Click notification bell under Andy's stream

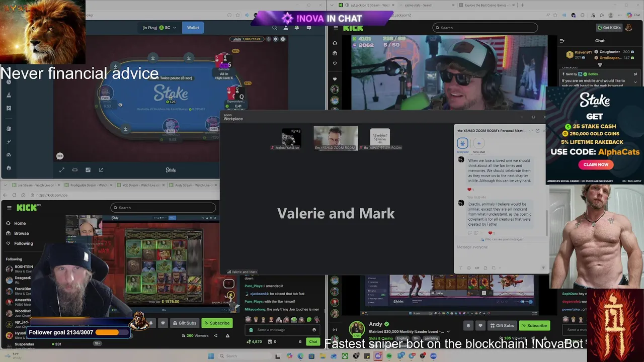click(468, 325)
